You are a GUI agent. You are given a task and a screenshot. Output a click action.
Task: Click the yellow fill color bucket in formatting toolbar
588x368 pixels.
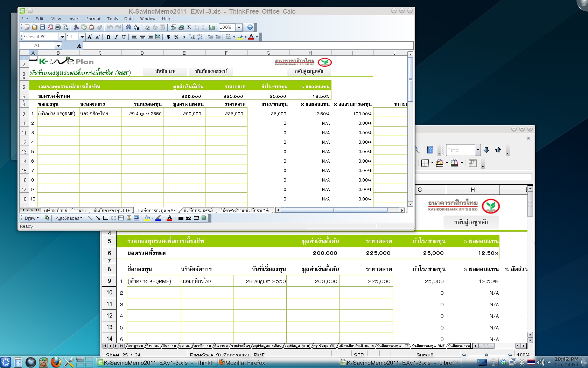coord(240,37)
